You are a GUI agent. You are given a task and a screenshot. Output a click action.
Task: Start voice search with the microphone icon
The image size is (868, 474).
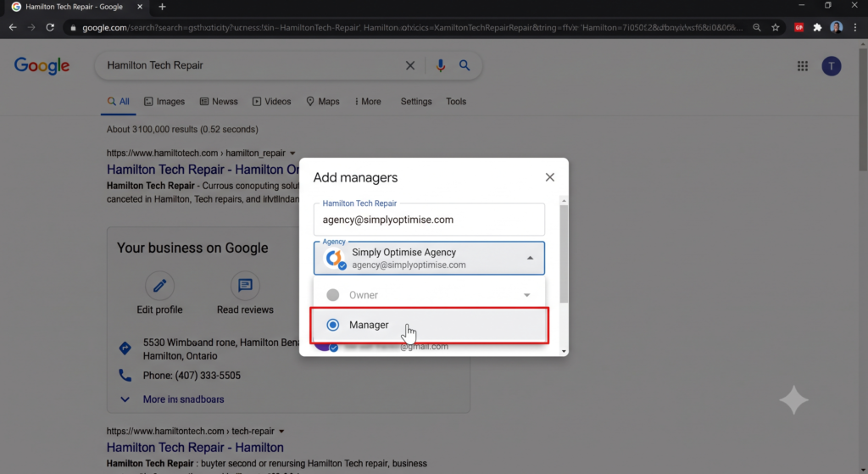[x=441, y=65]
